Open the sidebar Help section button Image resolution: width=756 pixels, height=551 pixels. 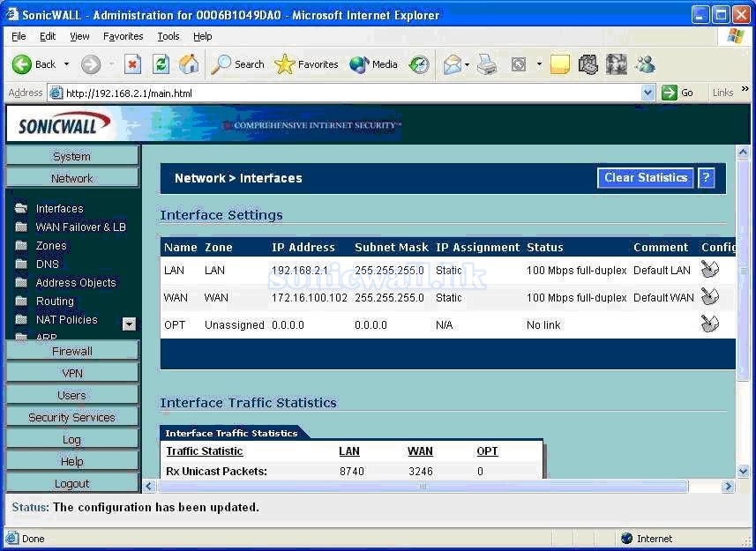coord(72,461)
